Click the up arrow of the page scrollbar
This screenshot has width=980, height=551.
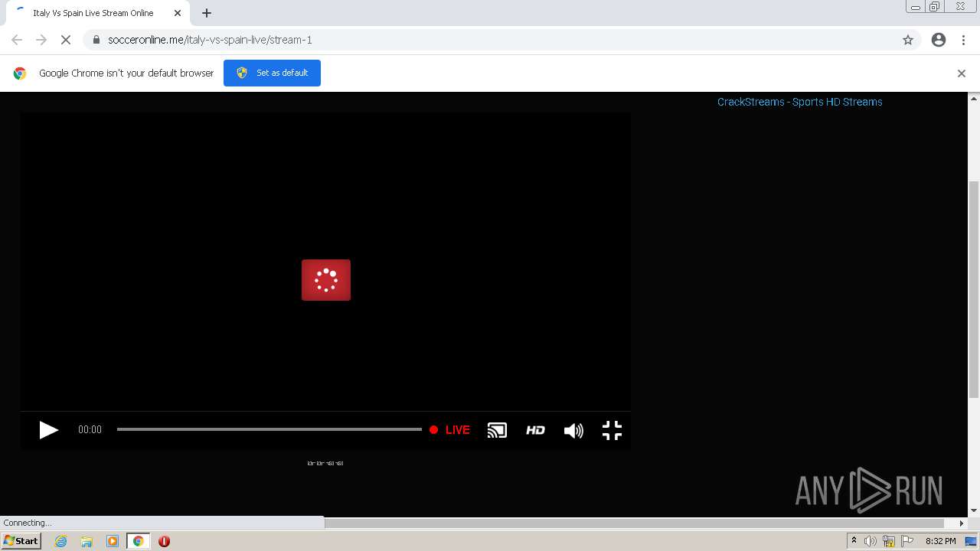(974, 98)
